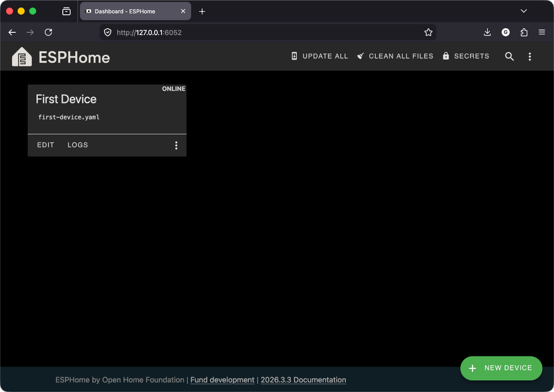Open First Device card overflow menu
The height and width of the screenshot is (392, 554).
pos(176,145)
